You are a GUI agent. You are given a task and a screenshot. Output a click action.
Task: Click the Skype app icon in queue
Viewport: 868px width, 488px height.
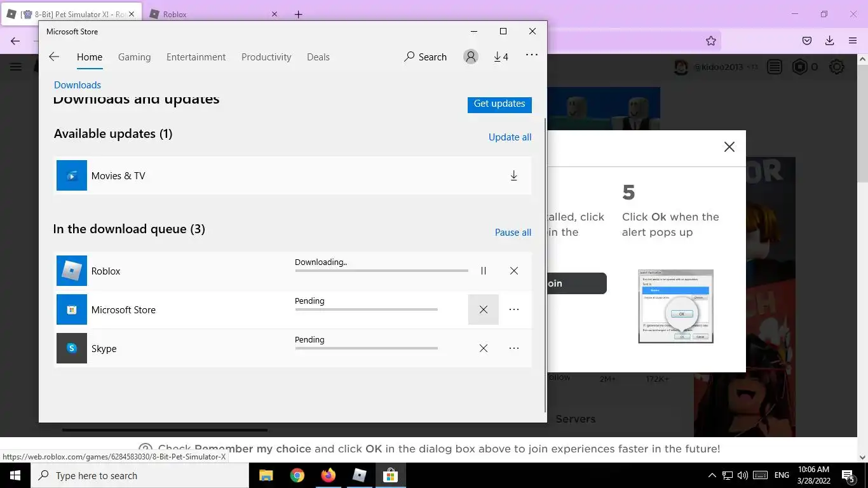point(72,348)
